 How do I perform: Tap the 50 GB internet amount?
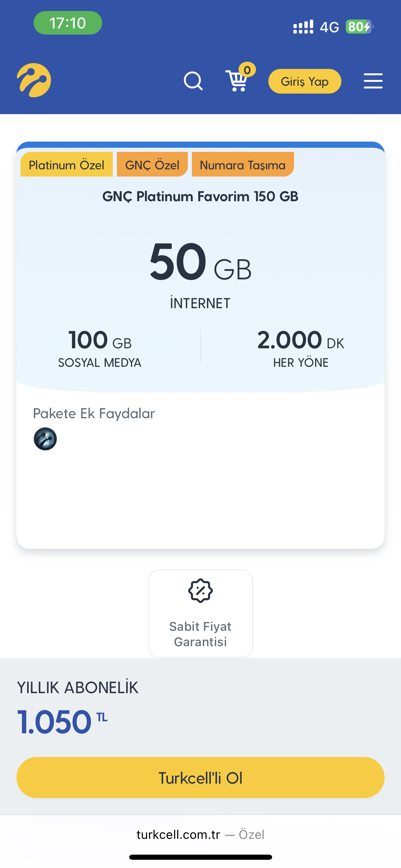coord(200,262)
